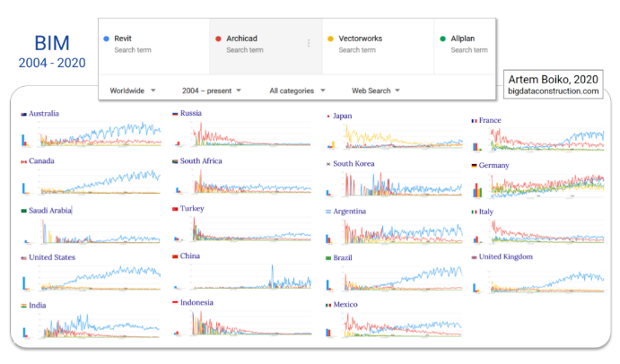Click the India flag icon
Image resolution: width=620 pixels, height=364 pixels.
coord(23,306)
